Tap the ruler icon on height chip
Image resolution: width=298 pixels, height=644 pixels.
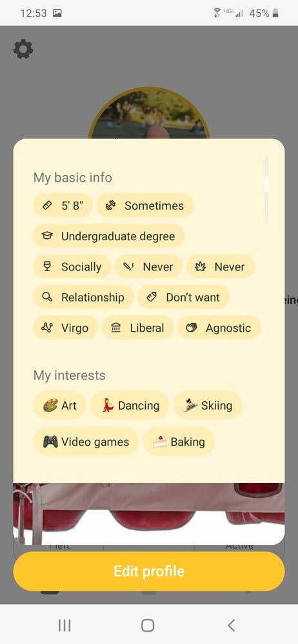(47, 205)
